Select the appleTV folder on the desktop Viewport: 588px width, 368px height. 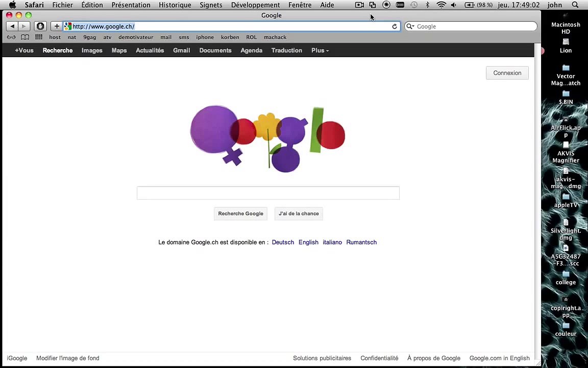(566, 200)
